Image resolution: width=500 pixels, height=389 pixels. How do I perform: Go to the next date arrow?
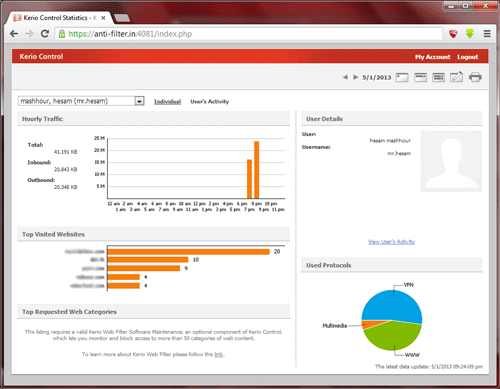[356, 77]
